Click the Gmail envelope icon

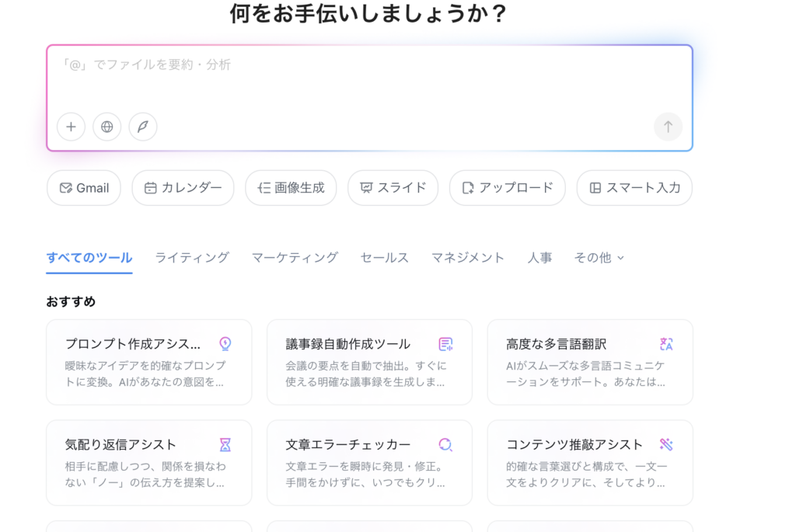point(65,188)
